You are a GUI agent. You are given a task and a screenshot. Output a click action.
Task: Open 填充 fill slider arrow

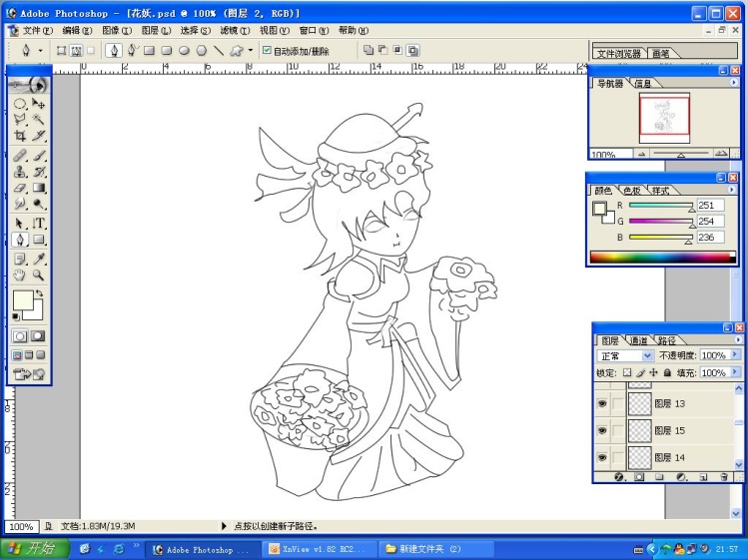pos(735,372)
